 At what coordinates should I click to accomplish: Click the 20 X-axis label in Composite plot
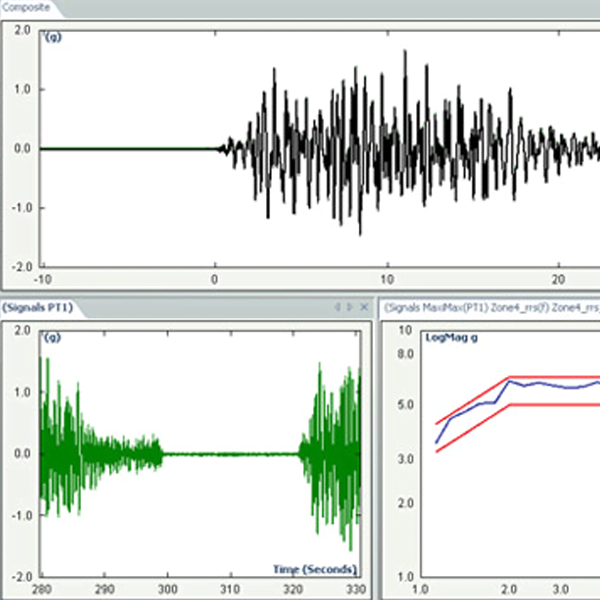point(559,279)
